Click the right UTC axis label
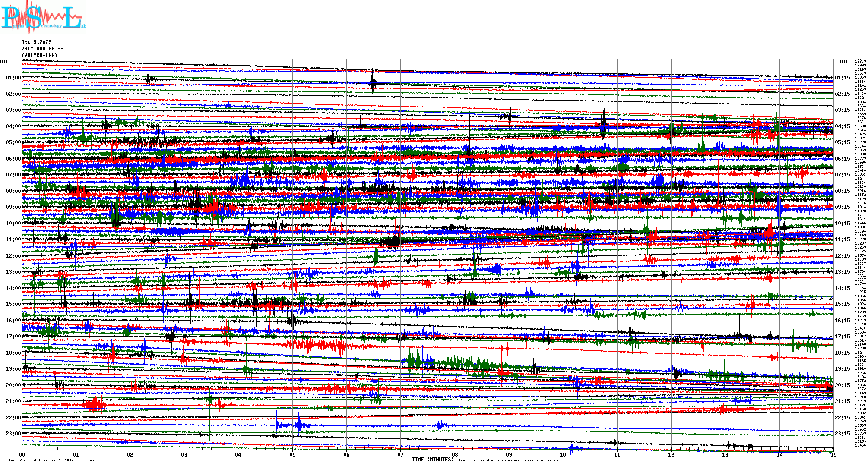This screenshot has width=868, height=466. [x=844, y=62]
